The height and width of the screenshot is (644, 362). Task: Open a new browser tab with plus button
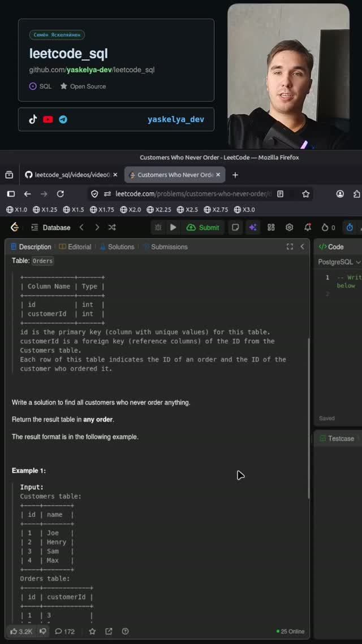click(x=235, y=175)
